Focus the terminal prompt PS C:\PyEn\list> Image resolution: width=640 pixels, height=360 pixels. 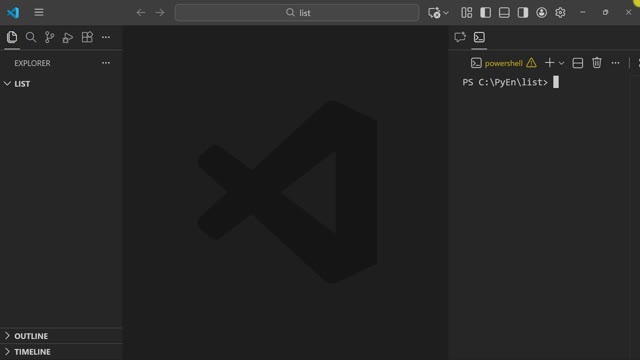coord(505,82)
